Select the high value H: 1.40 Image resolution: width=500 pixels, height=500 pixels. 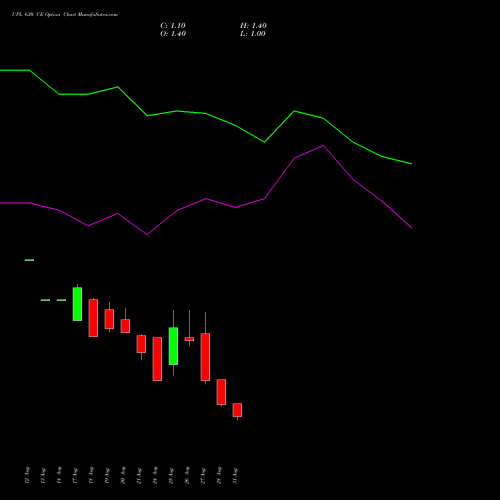tap(253, 26)
